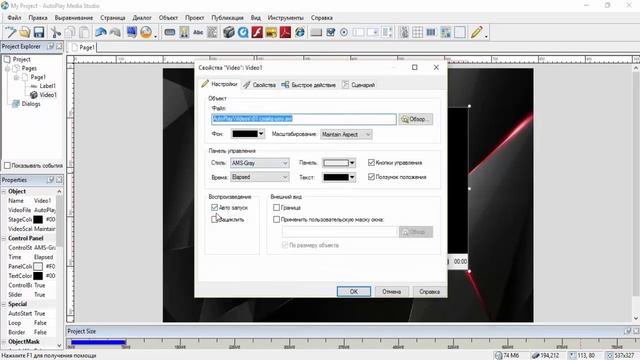640x360 pixels.
Task: Insert a Radio button object from toolbar
Action: [x=344, y=32]
